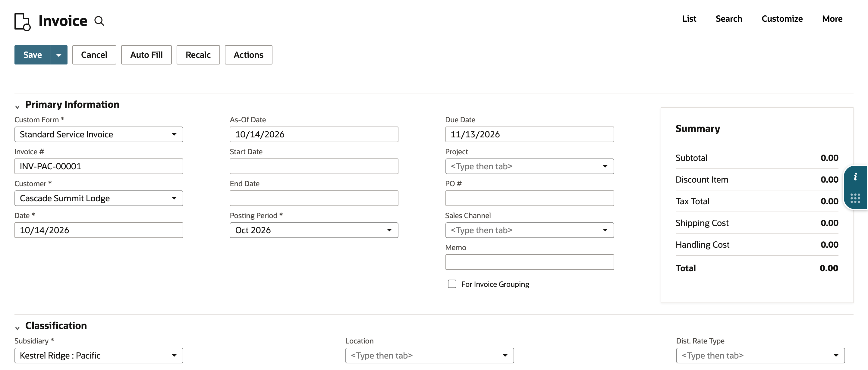Click the invoice record icon beside the title
This screenshot has height=370, width=868.
tap(23, 22)
